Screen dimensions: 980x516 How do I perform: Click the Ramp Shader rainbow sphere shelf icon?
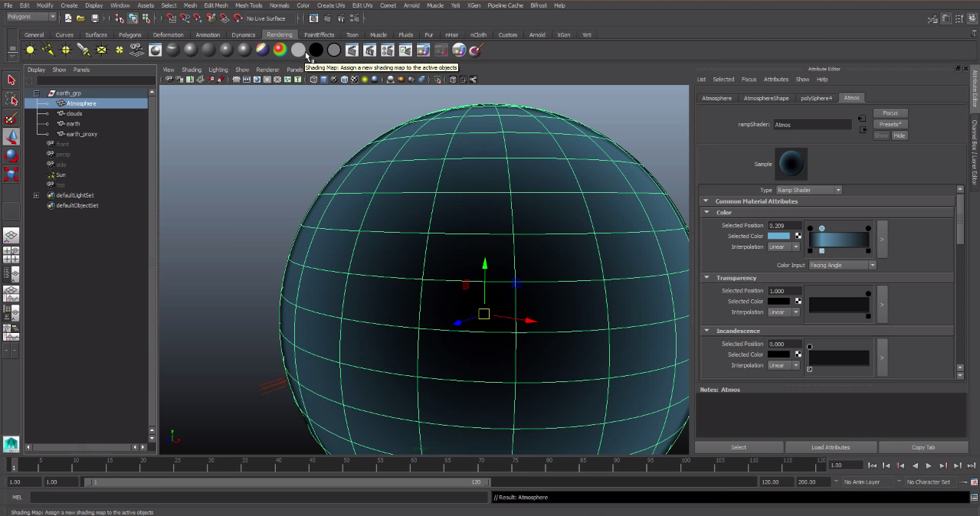280,50
